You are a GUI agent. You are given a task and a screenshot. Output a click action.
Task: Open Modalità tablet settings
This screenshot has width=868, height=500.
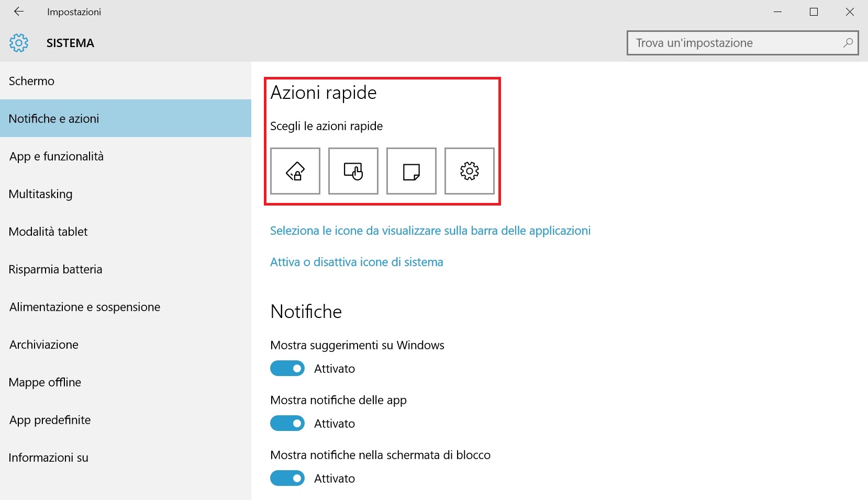click(x=126, y=232)
